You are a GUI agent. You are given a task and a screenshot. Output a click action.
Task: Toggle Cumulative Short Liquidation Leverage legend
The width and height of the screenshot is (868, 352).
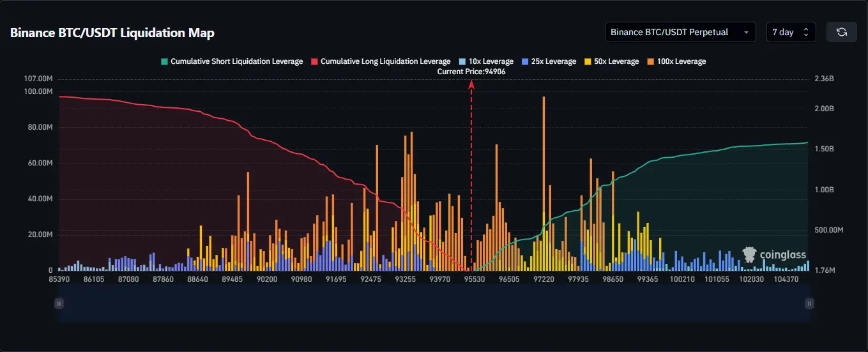click(236, 61)
